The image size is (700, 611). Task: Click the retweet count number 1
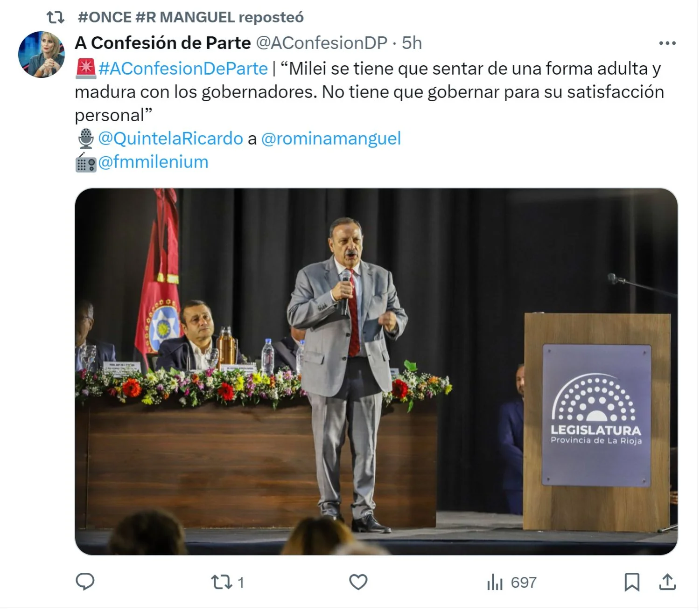point(241,583)
